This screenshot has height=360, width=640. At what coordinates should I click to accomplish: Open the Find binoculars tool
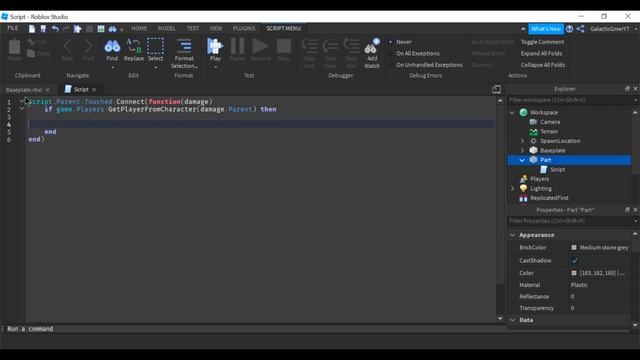tap(112, 50)
